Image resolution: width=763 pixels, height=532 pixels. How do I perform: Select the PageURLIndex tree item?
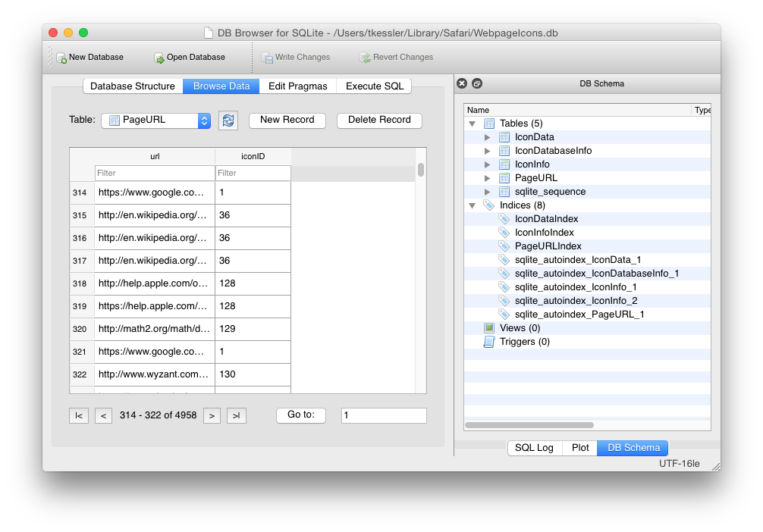(x=548, y=246)
